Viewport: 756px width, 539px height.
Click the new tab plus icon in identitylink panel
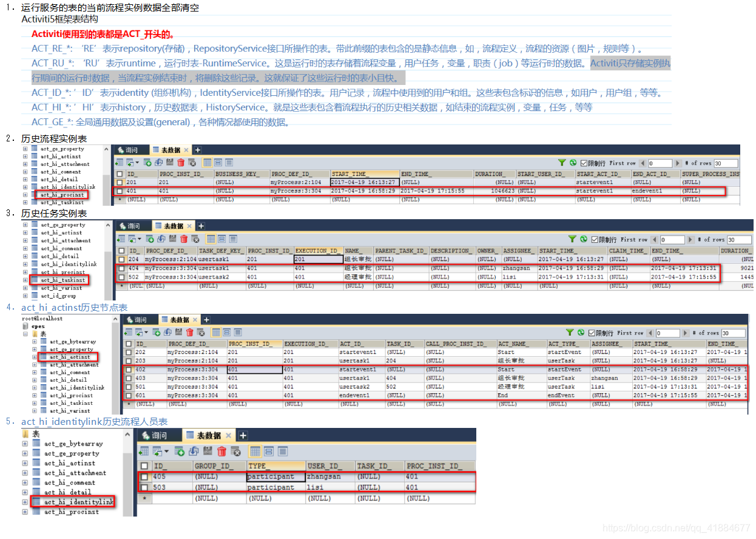(243, 436)
